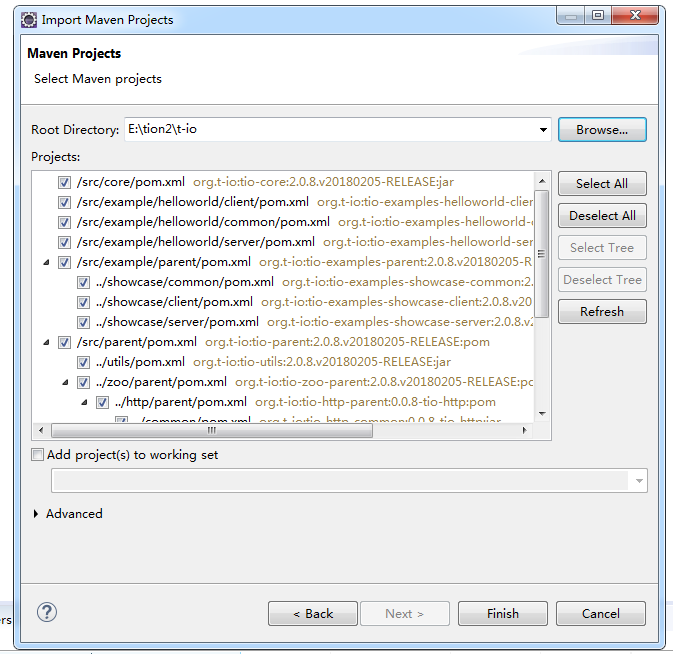
Task: Toggle ../http/parent/pom.xml checkbox
Action: point(102,403)
